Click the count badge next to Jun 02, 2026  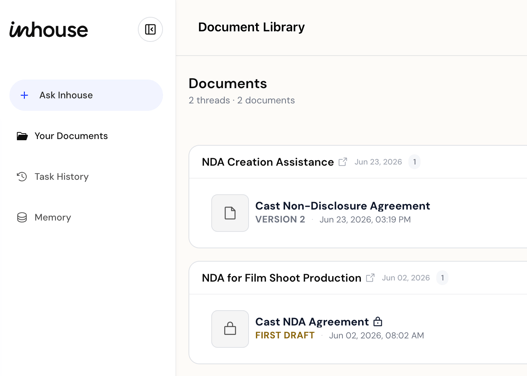tap(442, 278)
